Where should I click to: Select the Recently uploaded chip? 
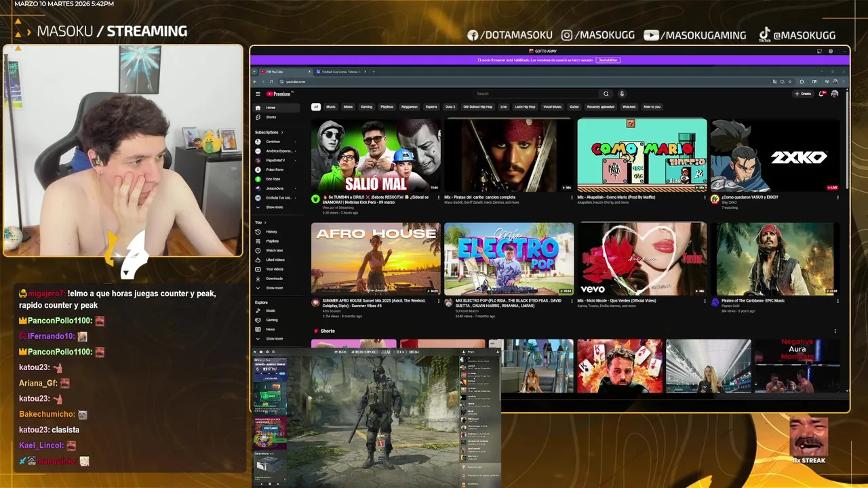click(601, 106)
